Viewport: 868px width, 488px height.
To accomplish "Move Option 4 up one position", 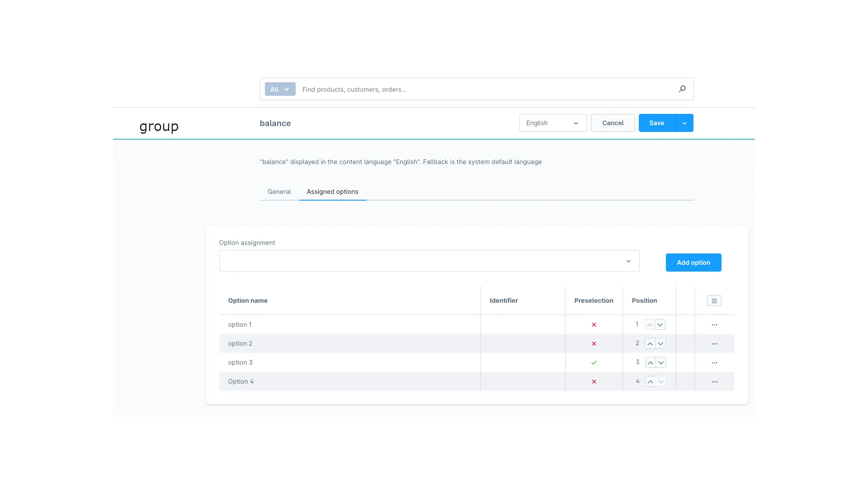I will tap(650, 382).
